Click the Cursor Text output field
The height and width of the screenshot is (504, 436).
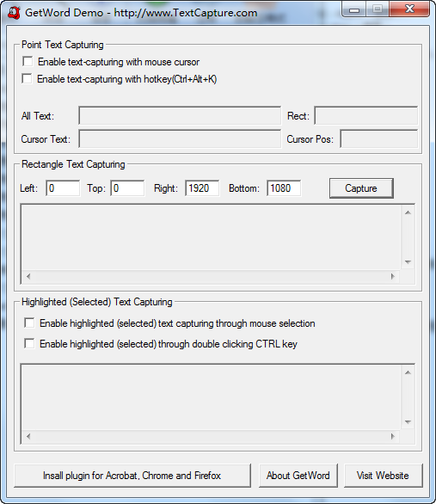click(180, 139)
